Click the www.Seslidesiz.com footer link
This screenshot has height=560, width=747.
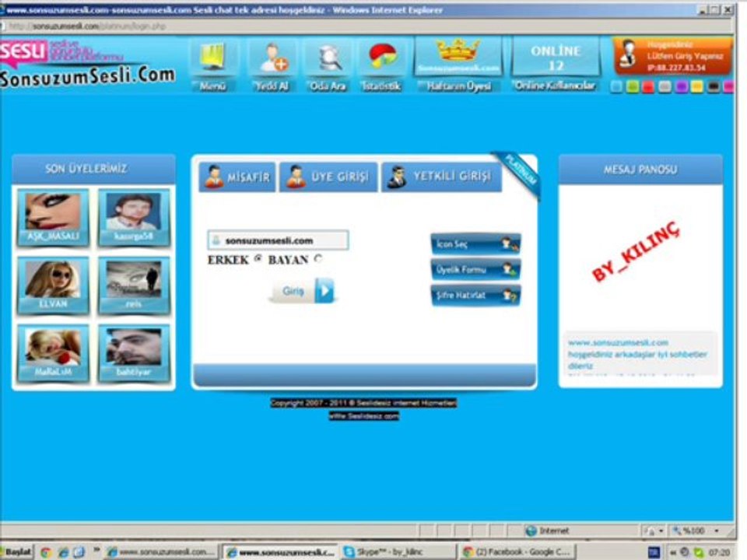click(x=364, y=415)
